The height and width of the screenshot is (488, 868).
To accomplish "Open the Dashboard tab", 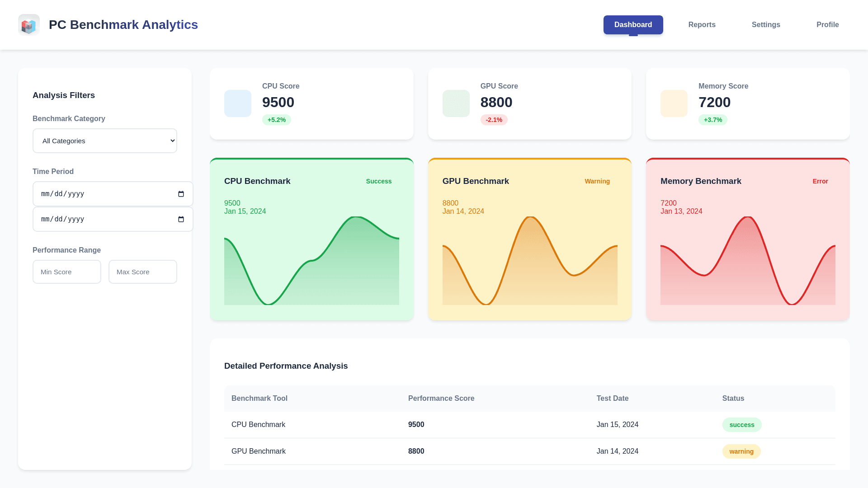I will pyautogui.click(x=633, y=25).
